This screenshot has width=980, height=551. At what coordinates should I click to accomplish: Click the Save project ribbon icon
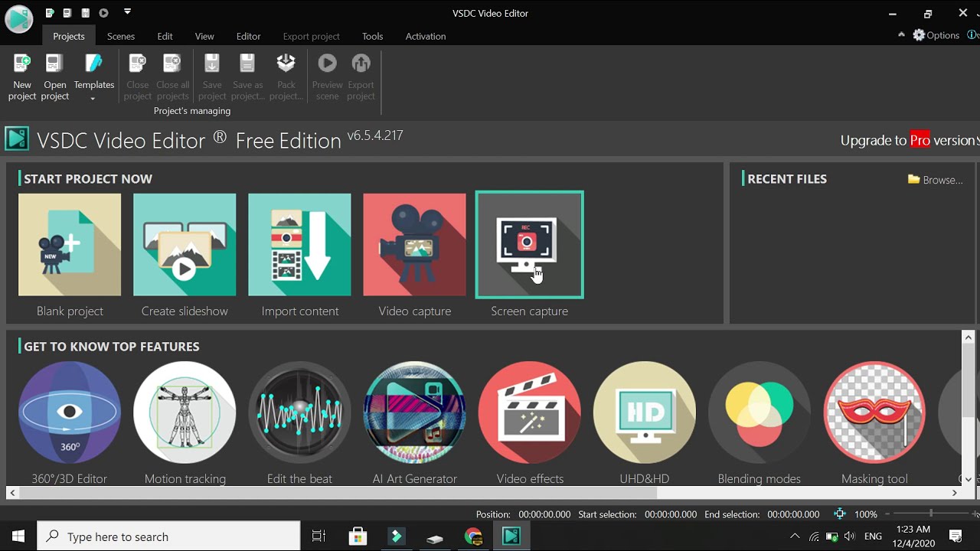212,77
